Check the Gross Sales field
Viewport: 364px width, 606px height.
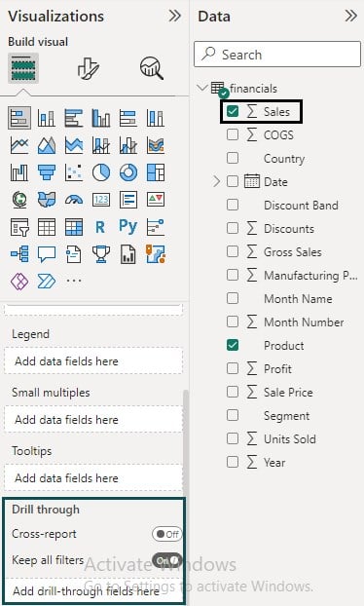click(233, 251)
